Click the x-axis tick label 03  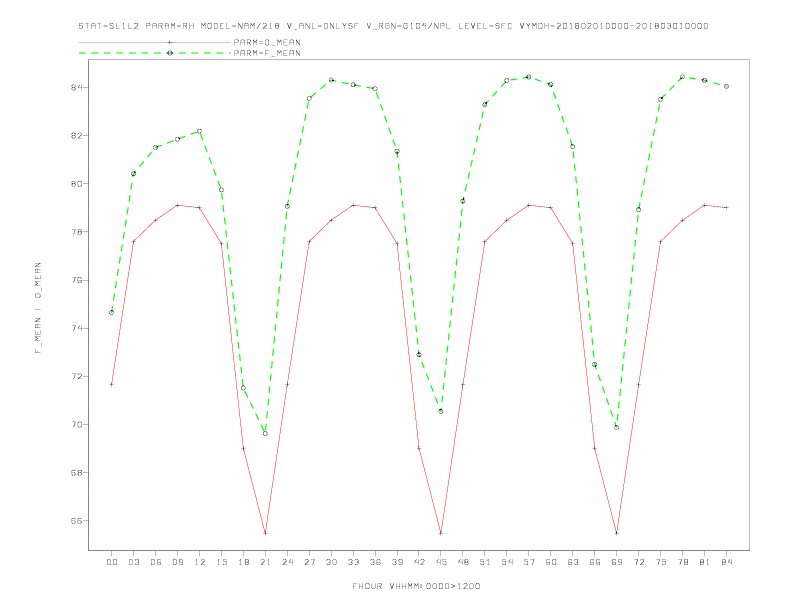(133, 562)
